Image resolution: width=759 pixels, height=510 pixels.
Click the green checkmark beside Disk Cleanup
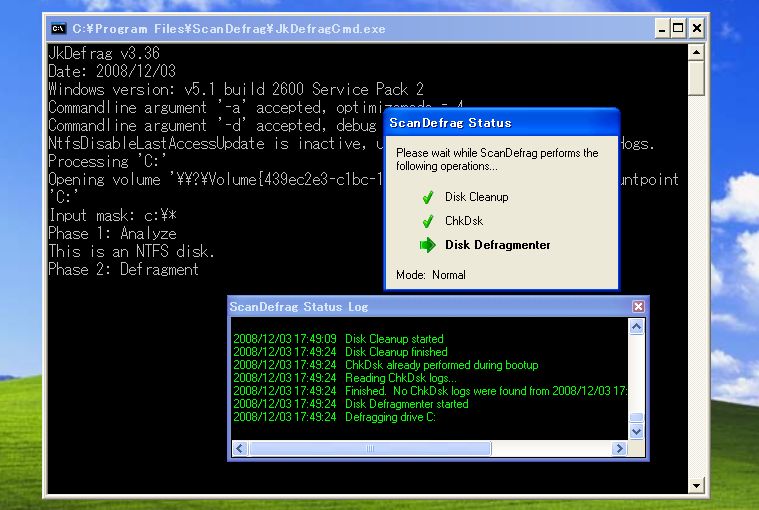pos(428,197)
